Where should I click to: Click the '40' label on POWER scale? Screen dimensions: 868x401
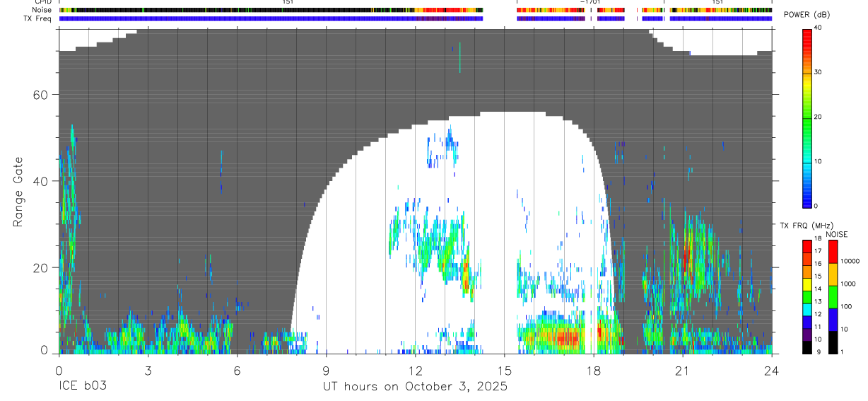click(819, 28)
